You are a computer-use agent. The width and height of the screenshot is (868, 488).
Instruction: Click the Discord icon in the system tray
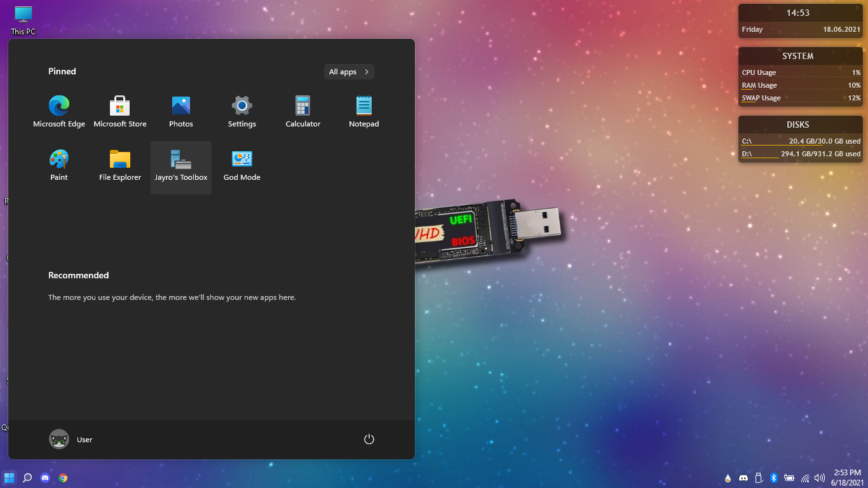point(743,478)
